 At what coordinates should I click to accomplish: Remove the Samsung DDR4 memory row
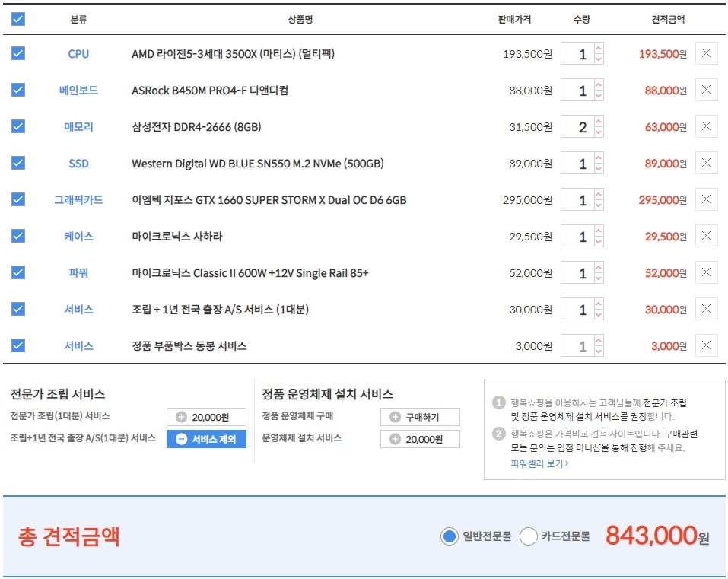[706, 127]
